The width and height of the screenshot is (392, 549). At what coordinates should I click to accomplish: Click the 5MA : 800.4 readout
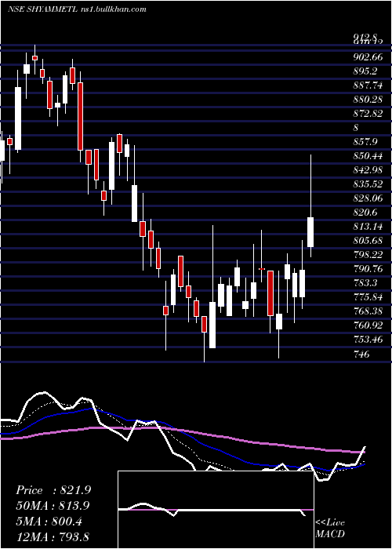[49, 522]
